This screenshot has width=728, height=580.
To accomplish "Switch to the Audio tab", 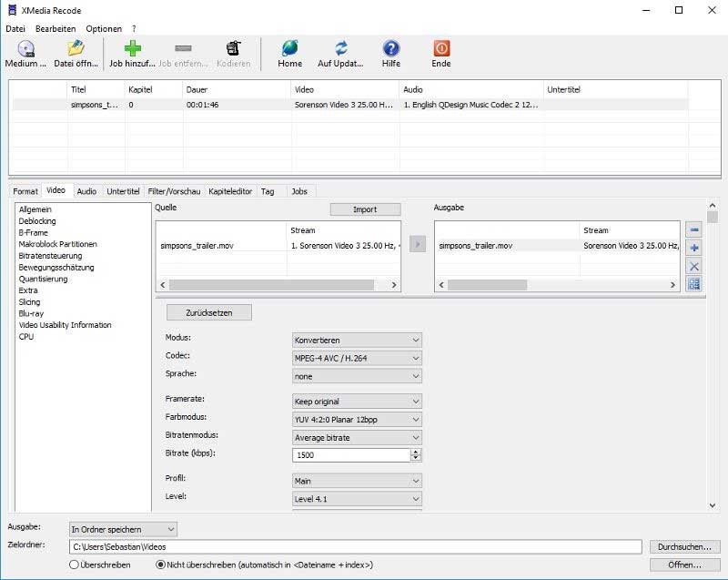I will click(x=86, y=191).
